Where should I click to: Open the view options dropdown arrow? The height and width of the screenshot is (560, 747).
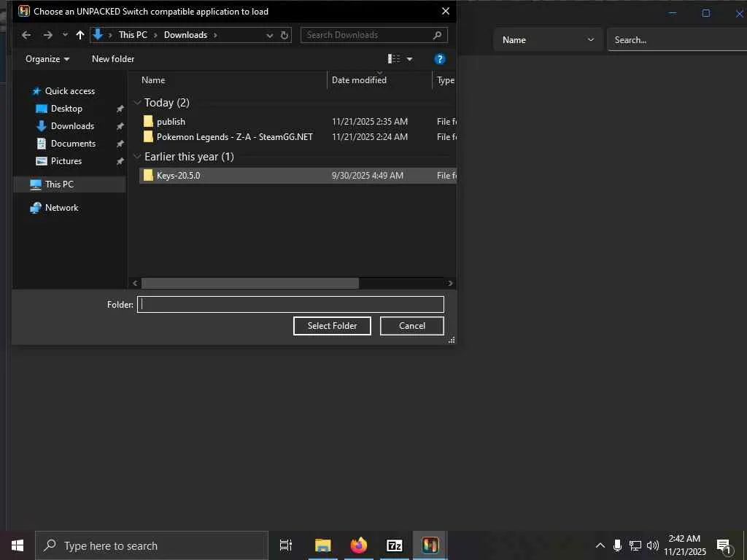(x=410, y=59)
